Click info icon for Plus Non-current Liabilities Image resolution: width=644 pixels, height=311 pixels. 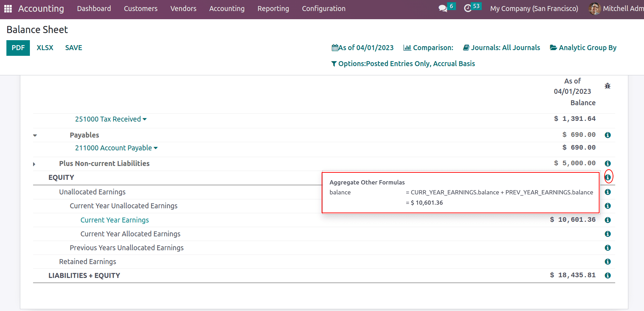tap(607, 163)
